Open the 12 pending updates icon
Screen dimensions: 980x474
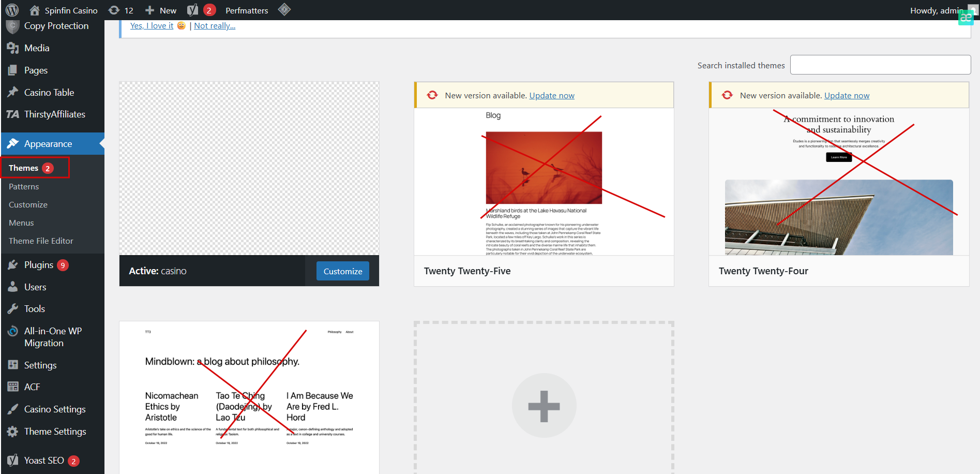coord(114,10)
